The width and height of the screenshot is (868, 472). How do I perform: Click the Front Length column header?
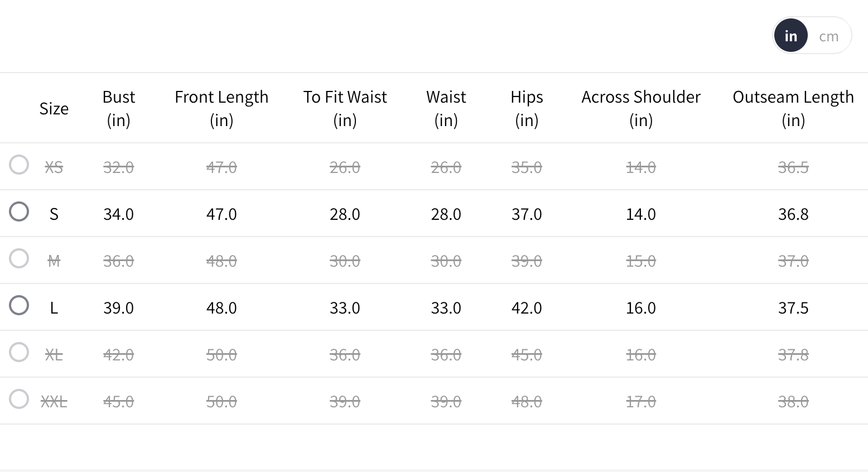(221, 109)
